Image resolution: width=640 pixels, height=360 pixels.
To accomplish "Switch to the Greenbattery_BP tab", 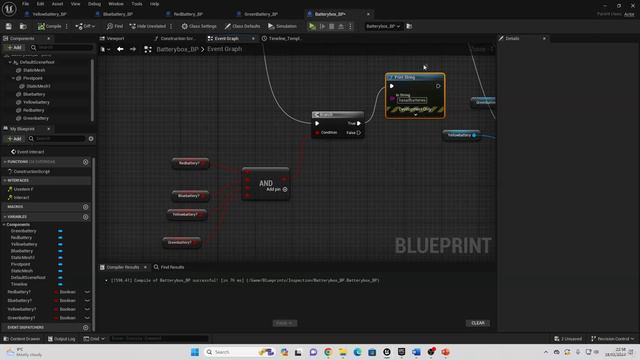I will pyautogui.click(x=261, y=14).
